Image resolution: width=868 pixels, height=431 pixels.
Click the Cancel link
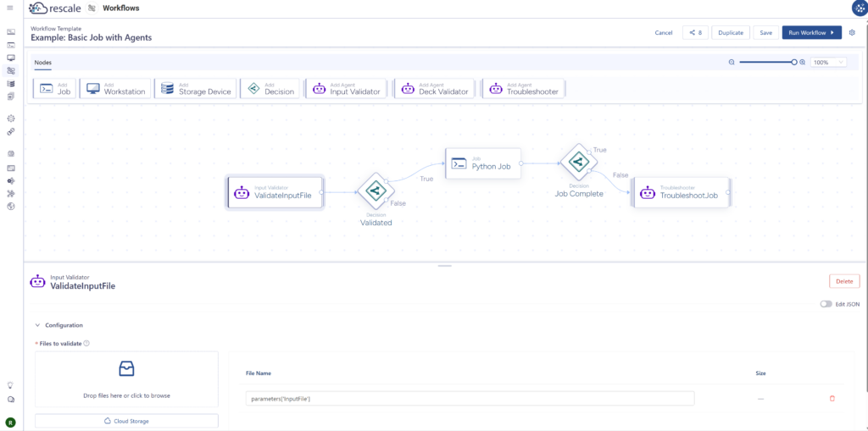coord(663,33)
